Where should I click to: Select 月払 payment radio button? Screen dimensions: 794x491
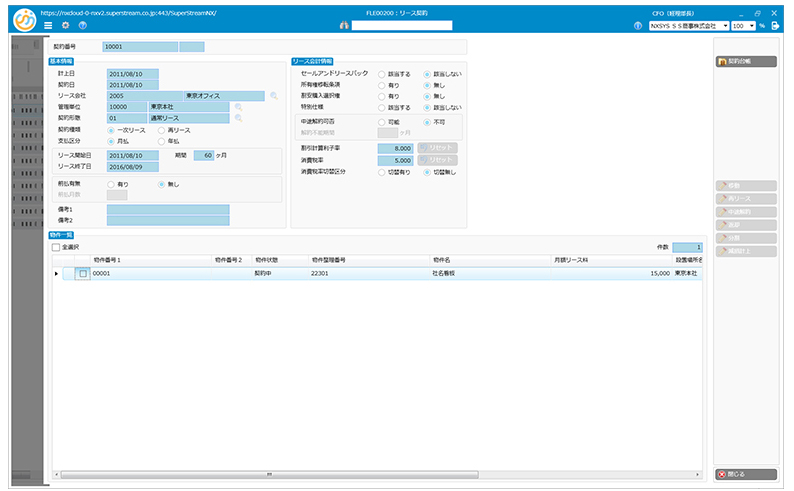(x=111, y=141)
